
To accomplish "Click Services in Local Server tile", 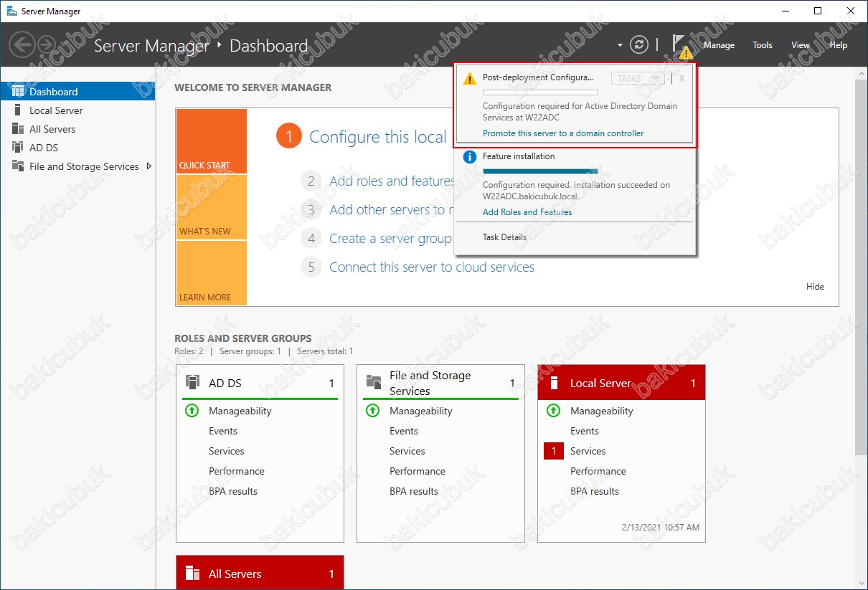I will click(x=588, y=451).
